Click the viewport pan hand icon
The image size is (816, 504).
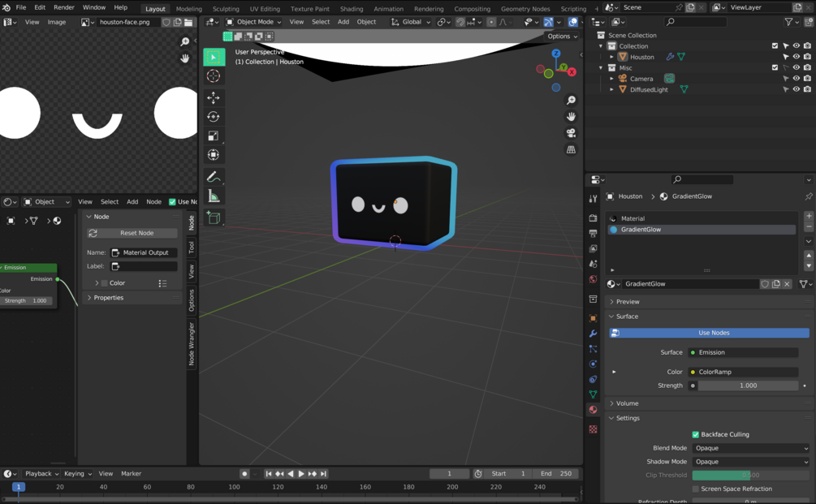571,117
